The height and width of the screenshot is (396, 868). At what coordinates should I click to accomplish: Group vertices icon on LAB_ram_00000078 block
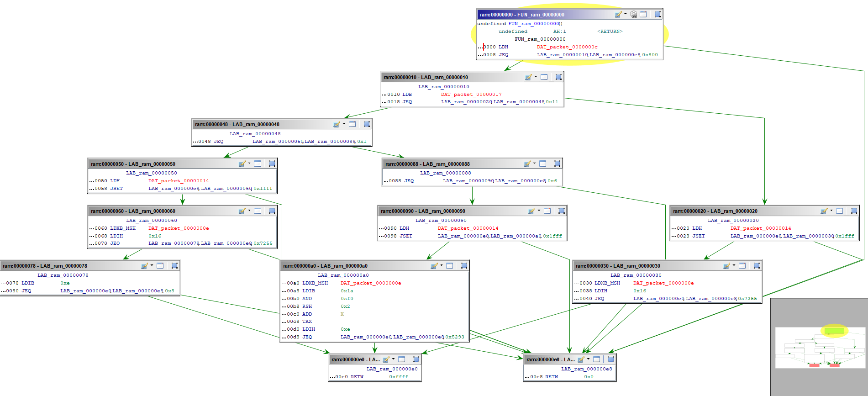[x=174, y=266]
